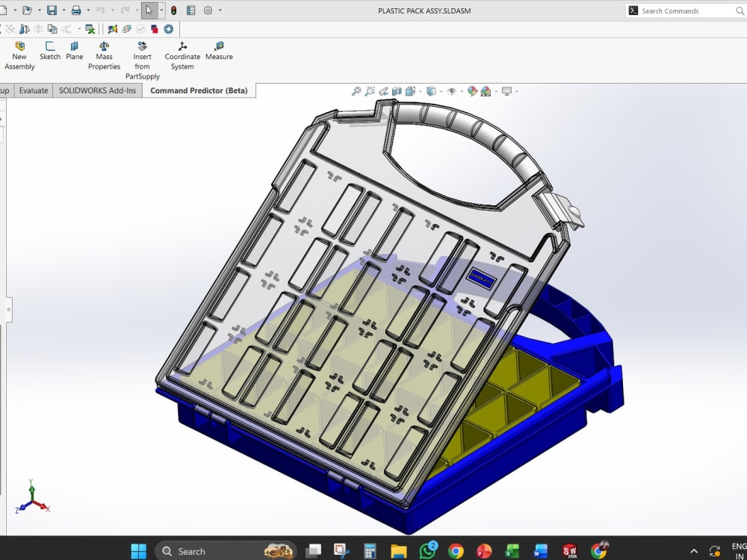Open File Explorer from the taskbar

399,551
